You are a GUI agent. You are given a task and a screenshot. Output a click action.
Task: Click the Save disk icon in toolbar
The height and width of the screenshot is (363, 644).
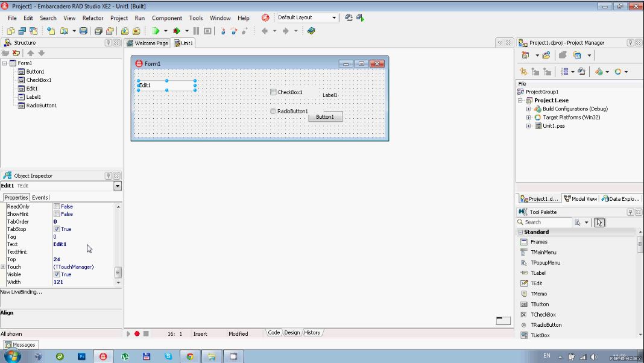[x=83, y=31]
